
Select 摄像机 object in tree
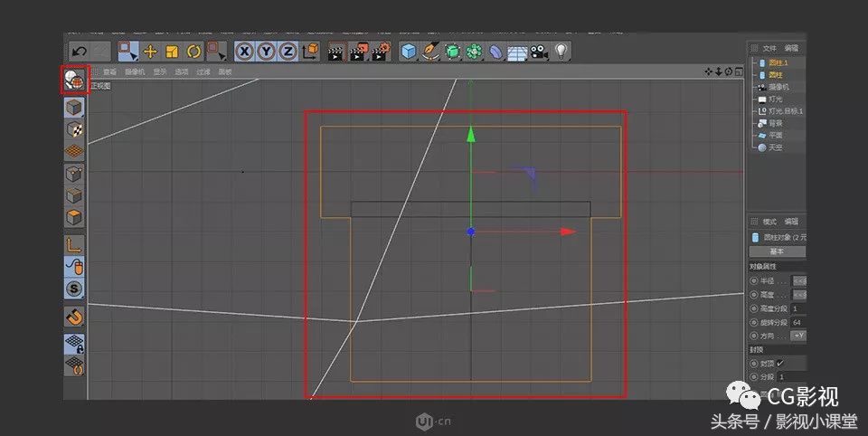(x=778, y=87)
